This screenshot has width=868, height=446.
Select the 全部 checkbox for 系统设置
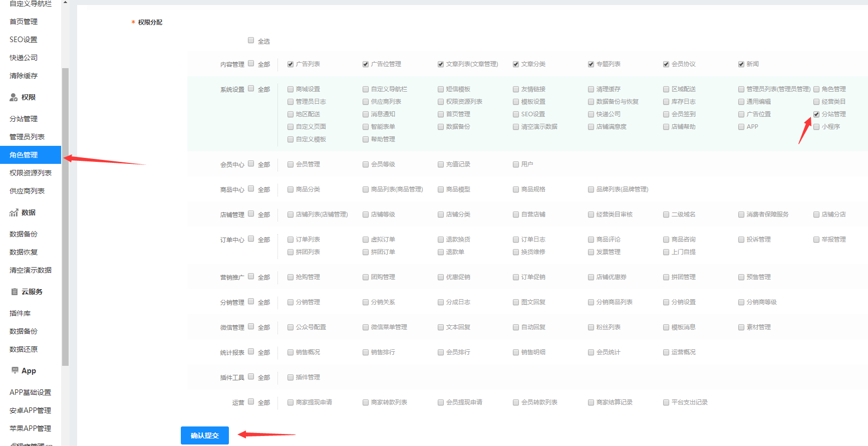(251, 89)
